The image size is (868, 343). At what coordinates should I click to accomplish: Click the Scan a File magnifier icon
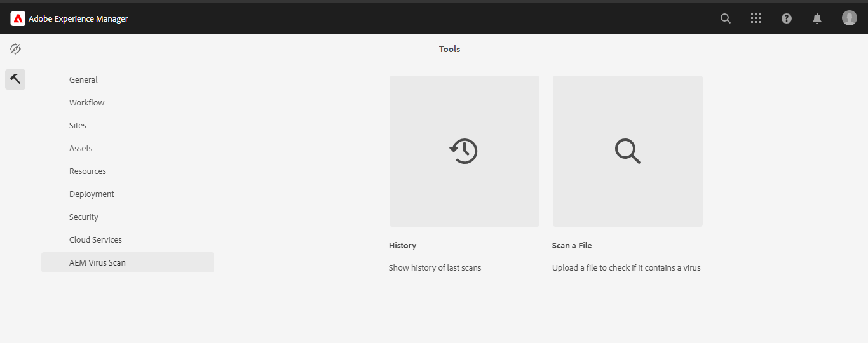[x=627, y=151]
